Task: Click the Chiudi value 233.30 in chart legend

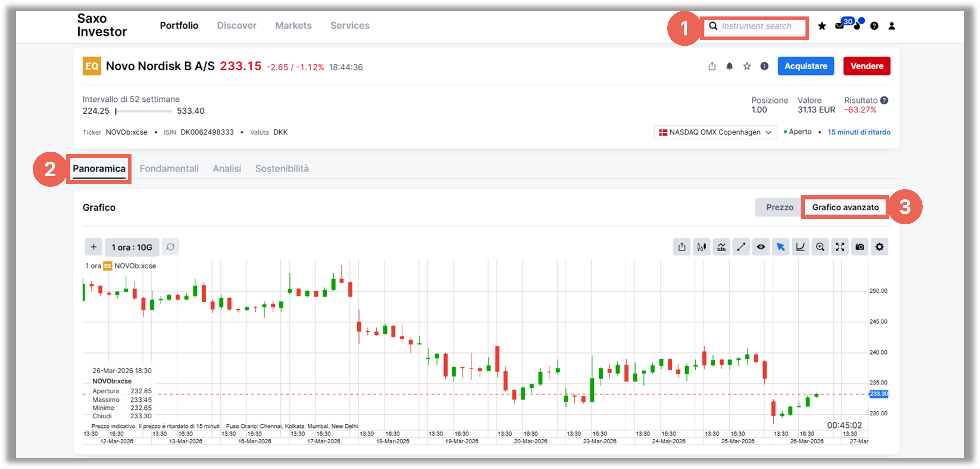Action: point(141,416)
